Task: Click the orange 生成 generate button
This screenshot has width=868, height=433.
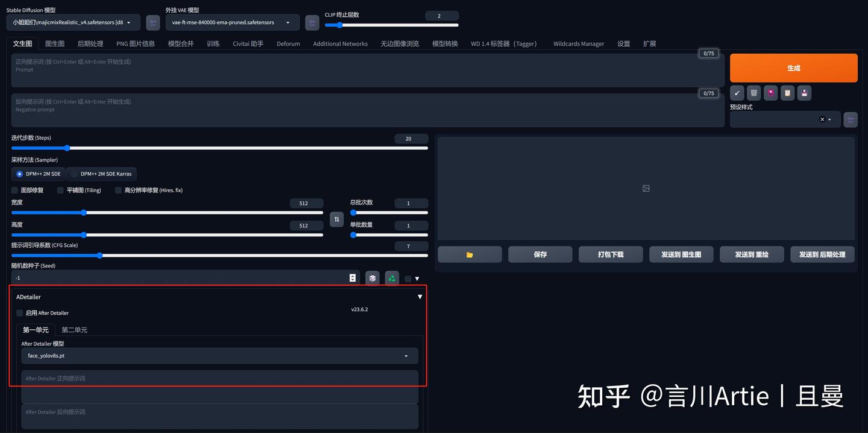Action: point(794,68)
